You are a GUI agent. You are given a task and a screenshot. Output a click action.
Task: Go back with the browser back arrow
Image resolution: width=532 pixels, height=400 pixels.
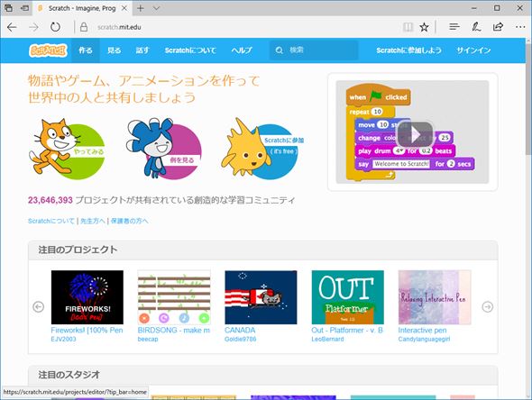pos(12,27)
